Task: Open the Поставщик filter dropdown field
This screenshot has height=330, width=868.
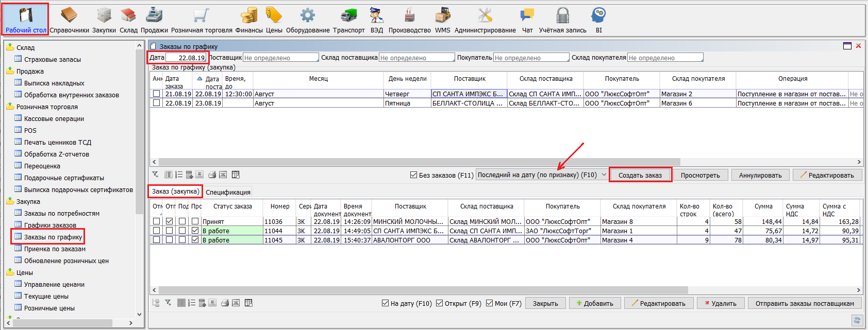Action: [x=280, y=58]
